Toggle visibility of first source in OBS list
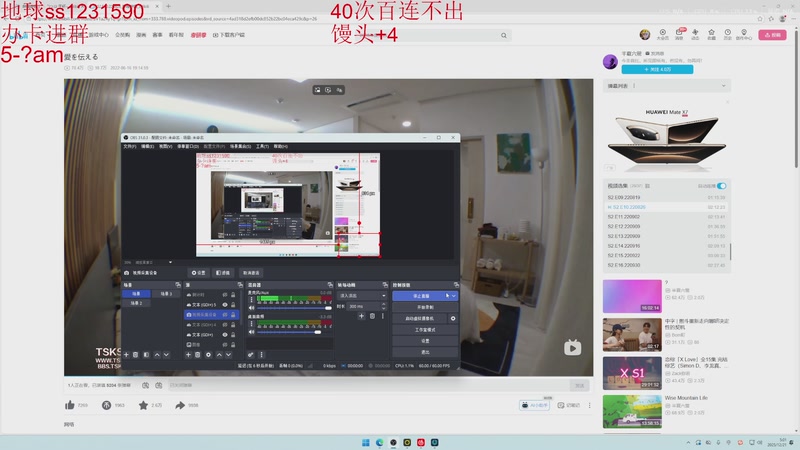Screen dimensions: 800x450 coord(224,295)
